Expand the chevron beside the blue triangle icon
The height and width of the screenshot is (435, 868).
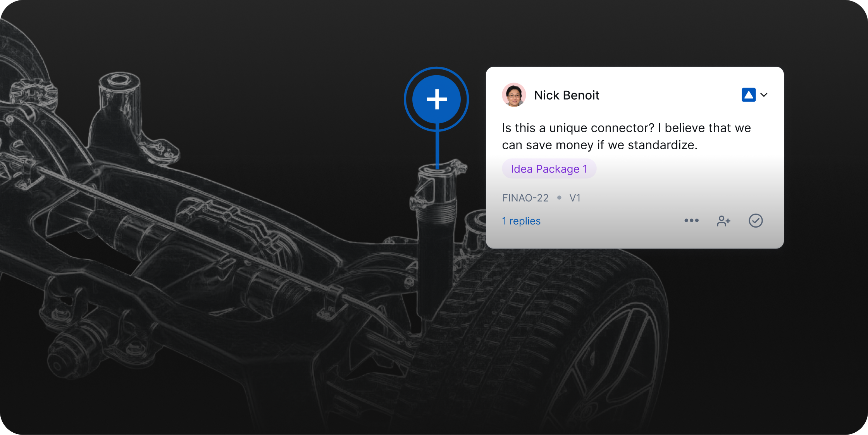click(764, 95)
